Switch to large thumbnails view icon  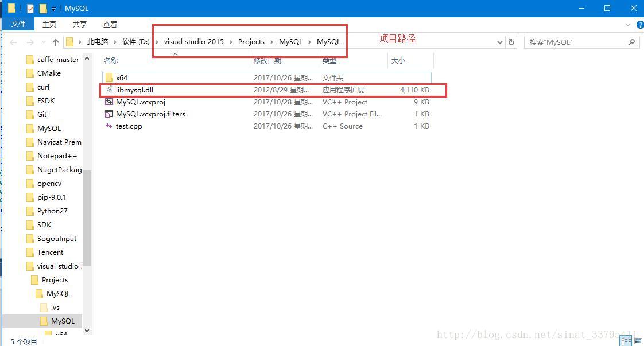click(638, 341)
